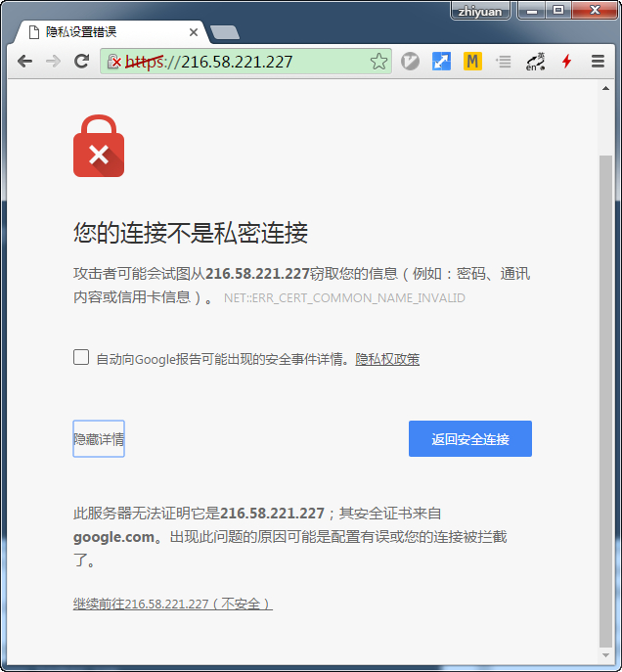The width and height of the screenshot is (622, 672).
Task: Open the Chrome hamburger menu
Action: point(598,62)
